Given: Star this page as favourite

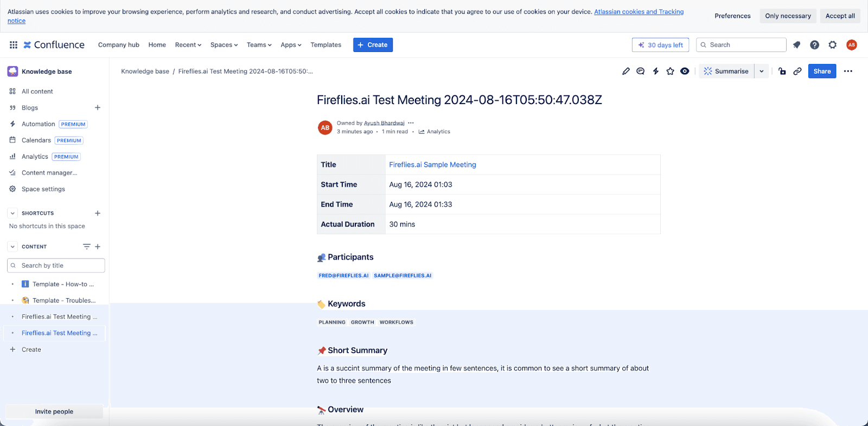Looking at the screenshot, I should point(671,71).
